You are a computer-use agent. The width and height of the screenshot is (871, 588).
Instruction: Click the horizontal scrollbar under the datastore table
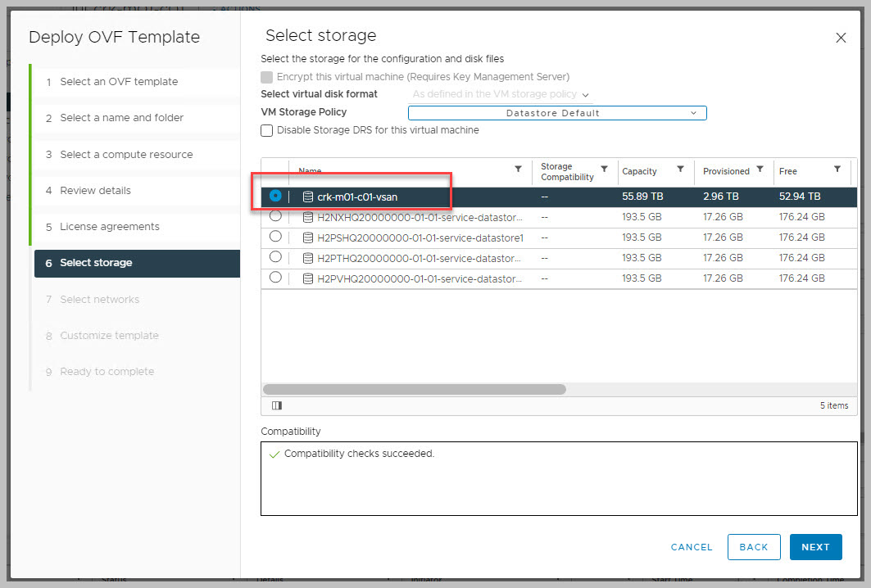click(x=414, y=390)
